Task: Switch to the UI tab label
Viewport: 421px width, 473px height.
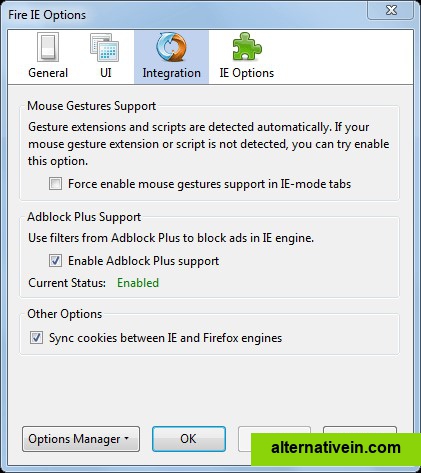Action: [x=106, y=73]
